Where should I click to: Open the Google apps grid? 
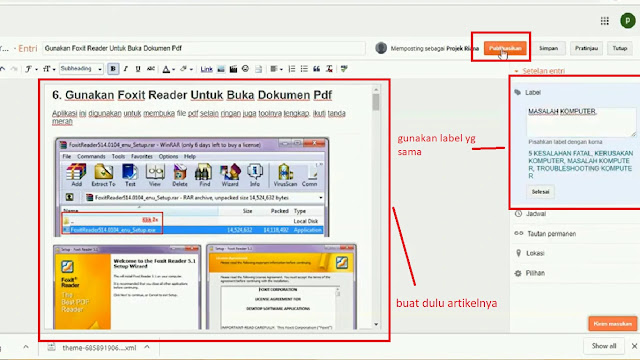[x=604, y=21]
